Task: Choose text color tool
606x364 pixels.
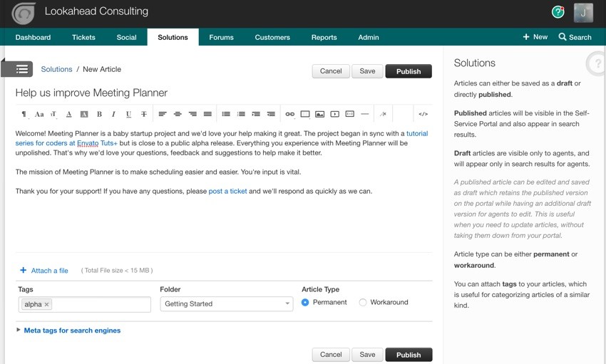Action: tap(68, 114)
